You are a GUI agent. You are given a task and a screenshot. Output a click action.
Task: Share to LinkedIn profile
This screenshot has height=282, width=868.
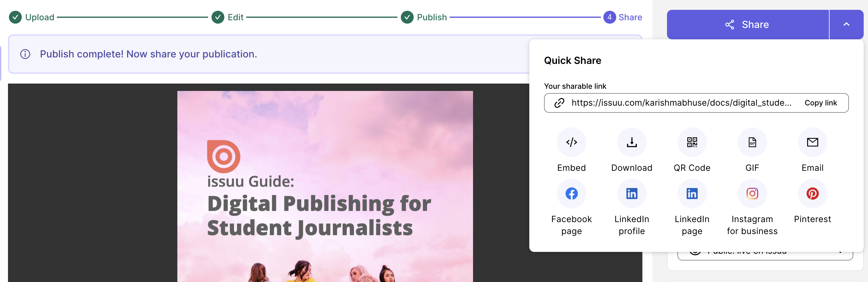632,194
